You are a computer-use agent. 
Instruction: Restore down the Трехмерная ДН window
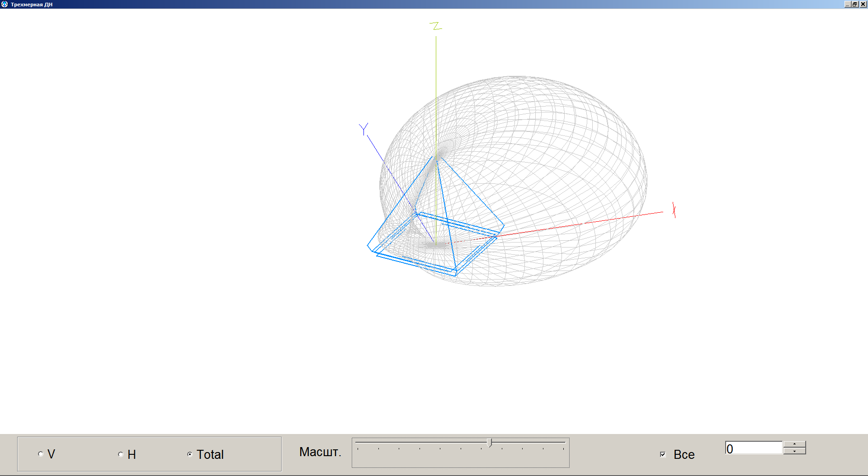(x=854, y=4)
